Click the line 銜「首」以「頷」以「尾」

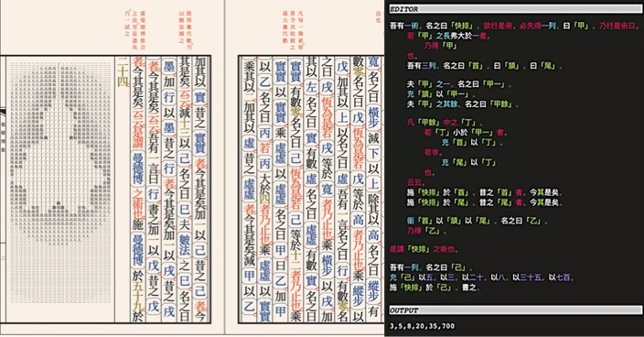[x=478, y=221]
